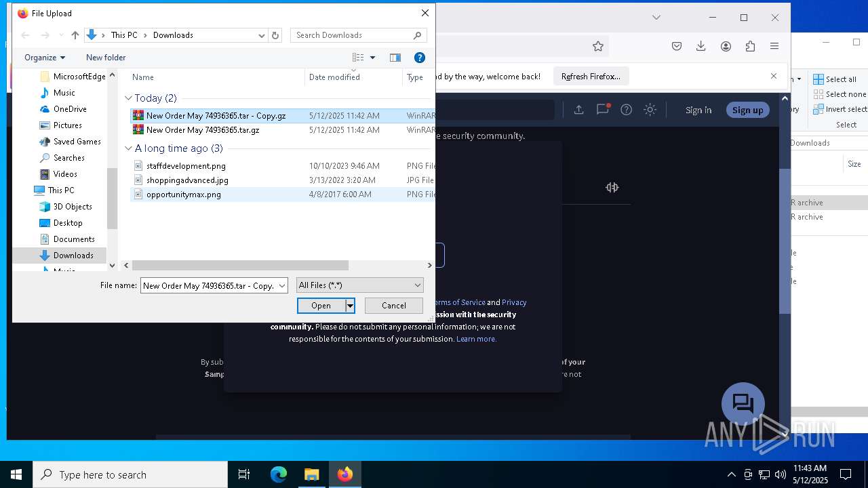Image resolution: width=868 pixels, height=488 pixels.
Task: Open help in the File Upload dialog
Action: point(420,58)
